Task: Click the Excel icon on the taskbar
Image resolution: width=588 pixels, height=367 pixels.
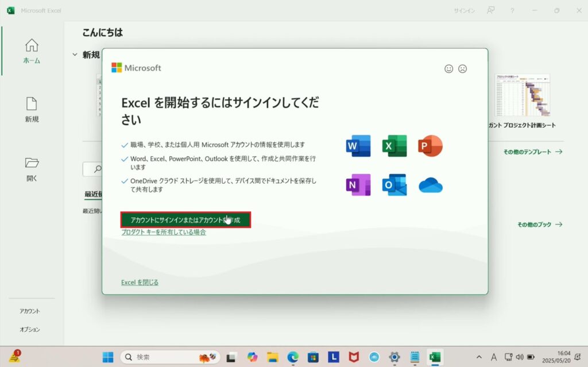Action: [x=435, y=357]
